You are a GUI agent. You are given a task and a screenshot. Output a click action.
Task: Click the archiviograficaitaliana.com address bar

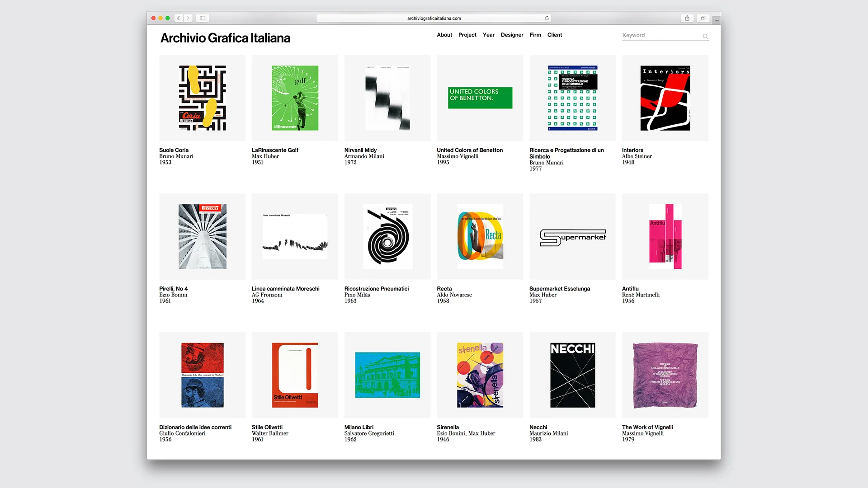(434, 18)
